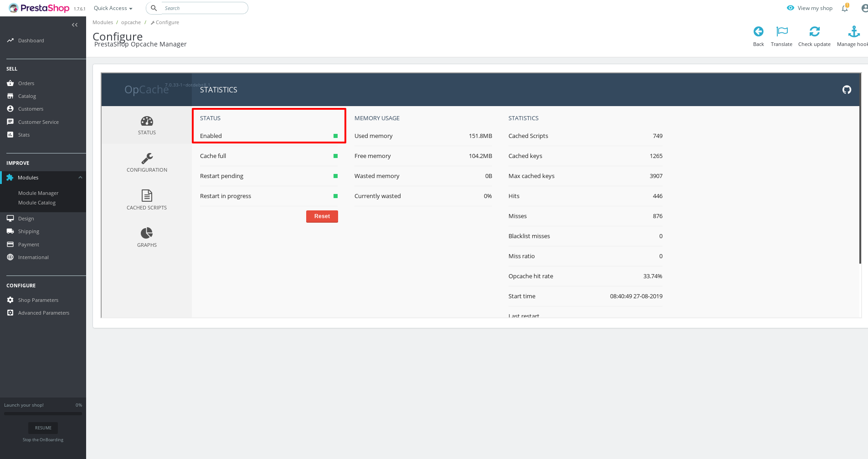This screenshot has height=459, width=868.
Task: Click the Stats chart icon
Action: (10, 135)
